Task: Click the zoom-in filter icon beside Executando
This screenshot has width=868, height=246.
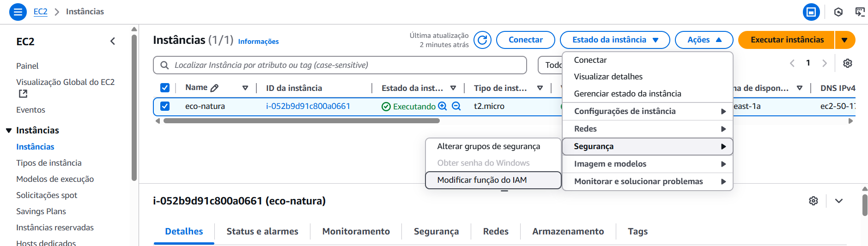Action: click(x=443, y=106)
